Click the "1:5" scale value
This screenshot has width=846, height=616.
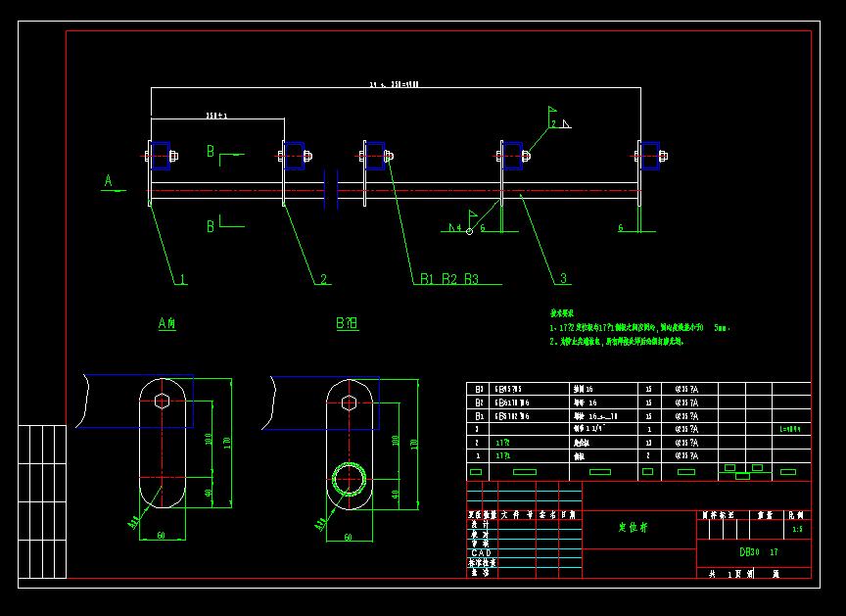coord(797,529)
